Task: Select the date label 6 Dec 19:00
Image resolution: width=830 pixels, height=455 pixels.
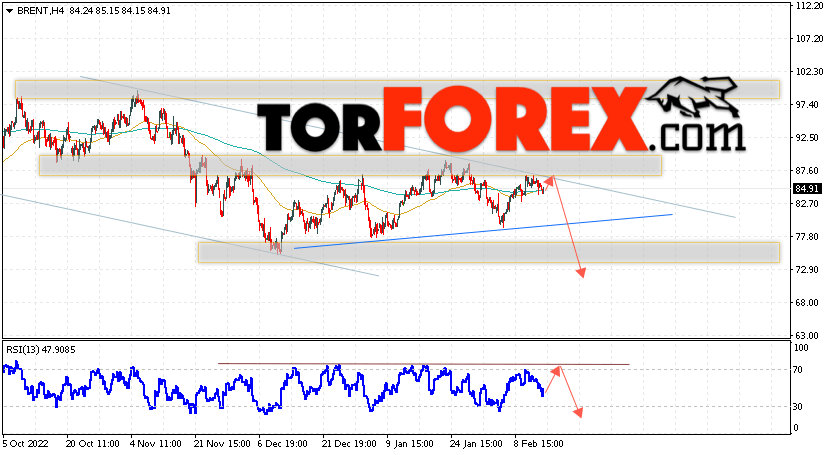Action: click(283, 443)
